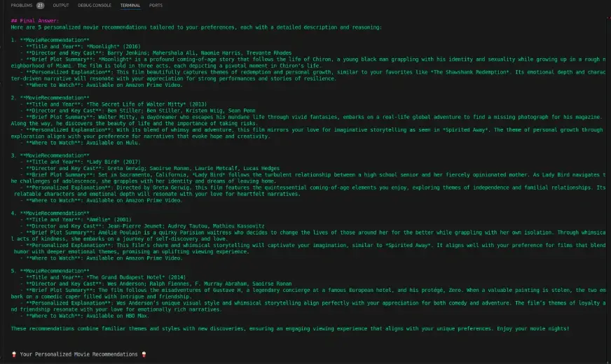Switch to the PROBLEMS tab

pos(22,6)
